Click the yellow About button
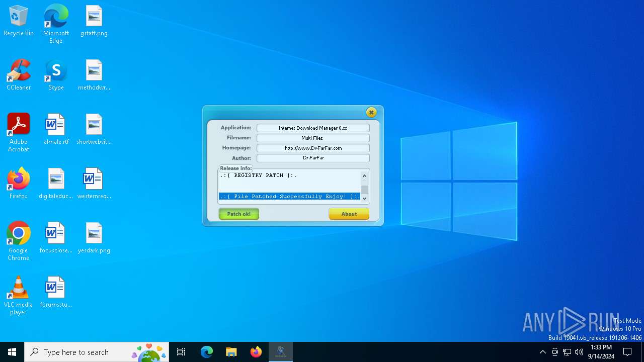The height and width of the screenshot is (362, 644). 349,214
